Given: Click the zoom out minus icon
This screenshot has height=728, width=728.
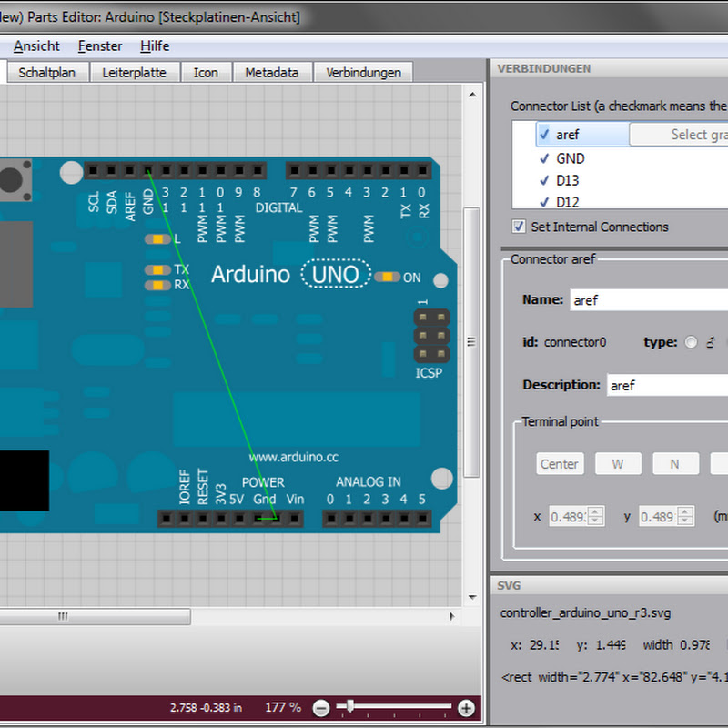Looking at the screenshot, I should [x=321, y=708].
